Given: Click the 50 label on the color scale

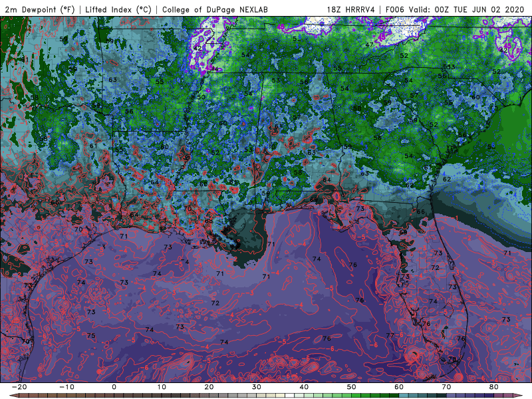Looking at the screenshot, I should pos(352,387).
